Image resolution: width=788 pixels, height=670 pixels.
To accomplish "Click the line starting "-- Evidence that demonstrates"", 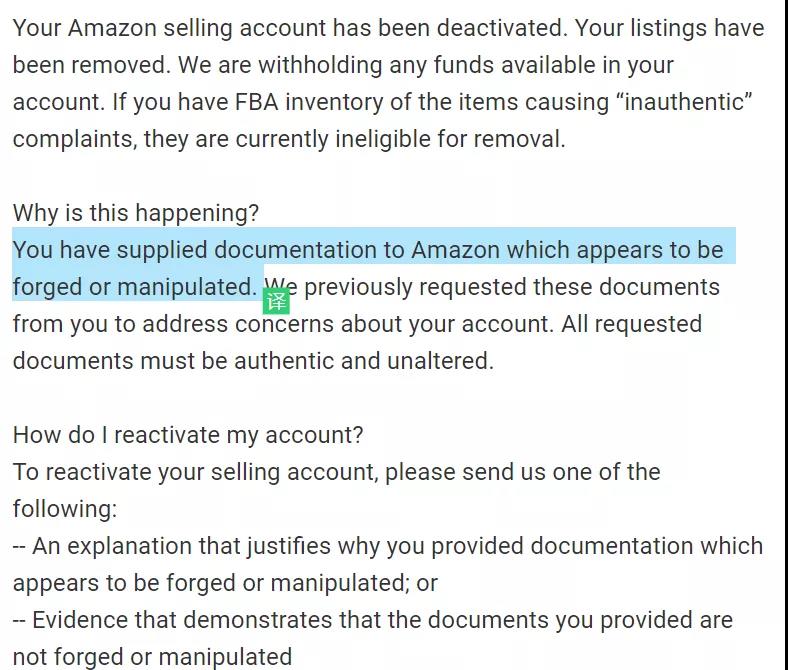I will click(x=372, y=620).
